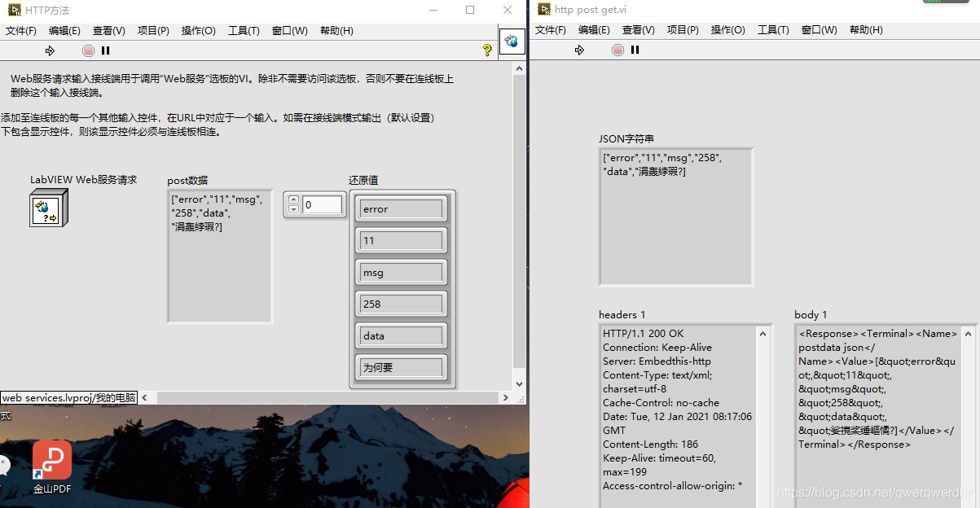
Task: Run the HTTP方法 VI using the run arrow
Action: (51, 50)
